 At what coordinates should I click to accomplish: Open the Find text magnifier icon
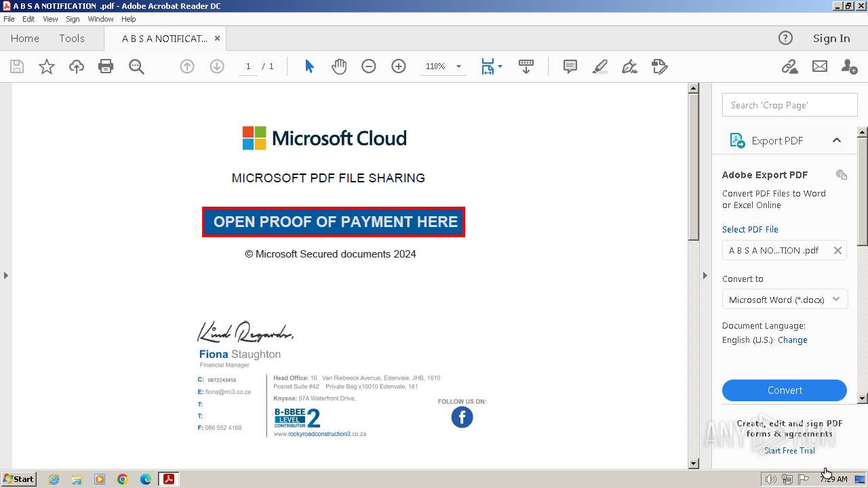click(136, 66)
